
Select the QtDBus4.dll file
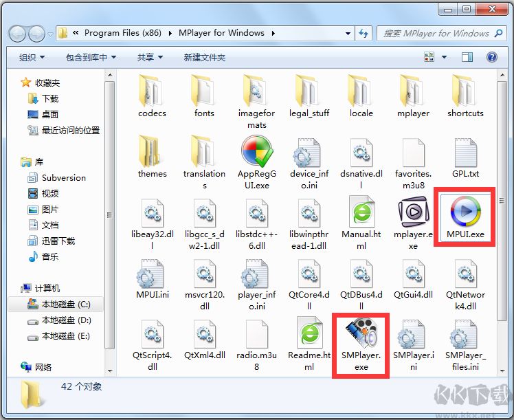[x=361, y=284]
